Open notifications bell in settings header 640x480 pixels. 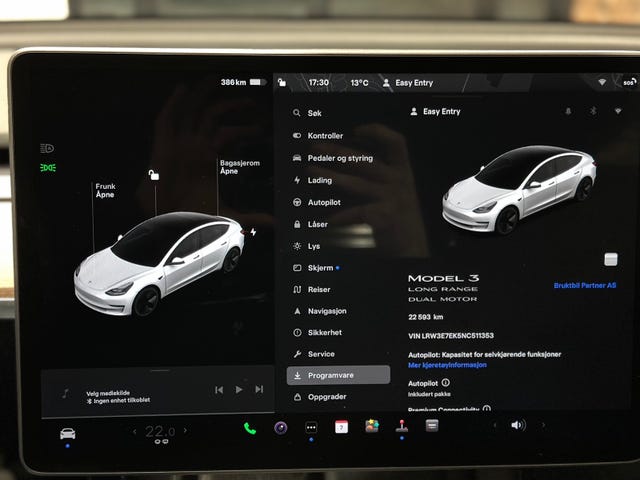(568, 111)
